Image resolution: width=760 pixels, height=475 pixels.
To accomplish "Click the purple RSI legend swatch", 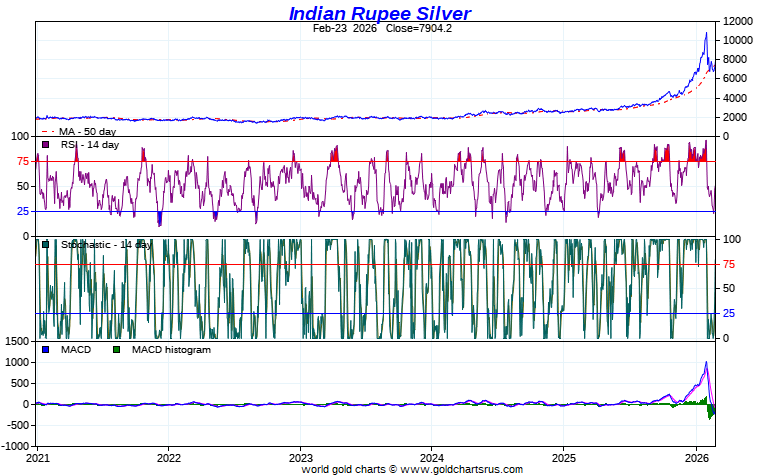I will (x=46, y=144).
